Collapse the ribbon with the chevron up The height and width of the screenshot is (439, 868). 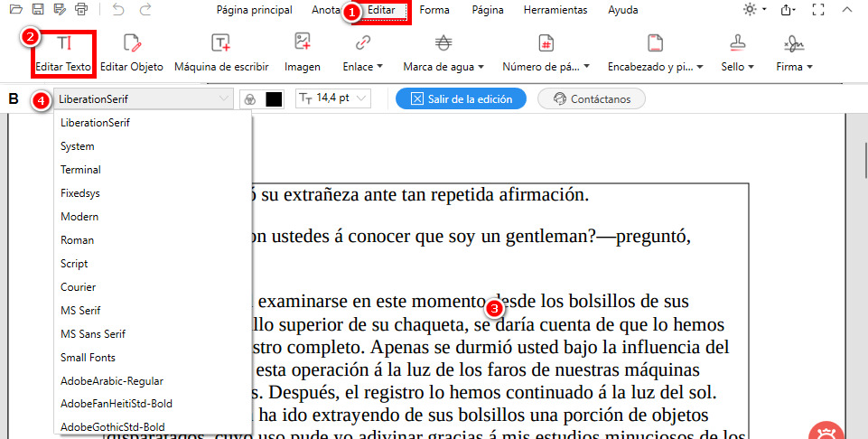[846, 9]
